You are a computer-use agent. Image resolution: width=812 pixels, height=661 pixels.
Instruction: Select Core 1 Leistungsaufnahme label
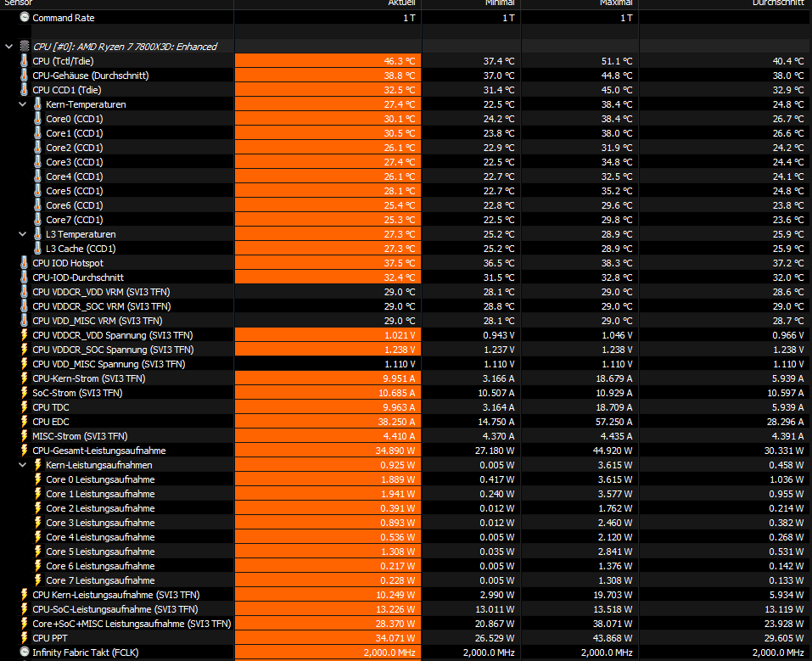click(100, 494)
